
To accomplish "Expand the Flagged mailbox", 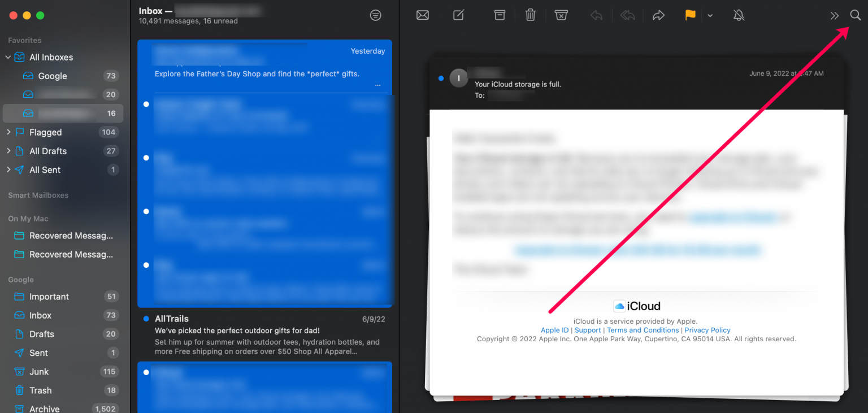I will tap(8, 132).
